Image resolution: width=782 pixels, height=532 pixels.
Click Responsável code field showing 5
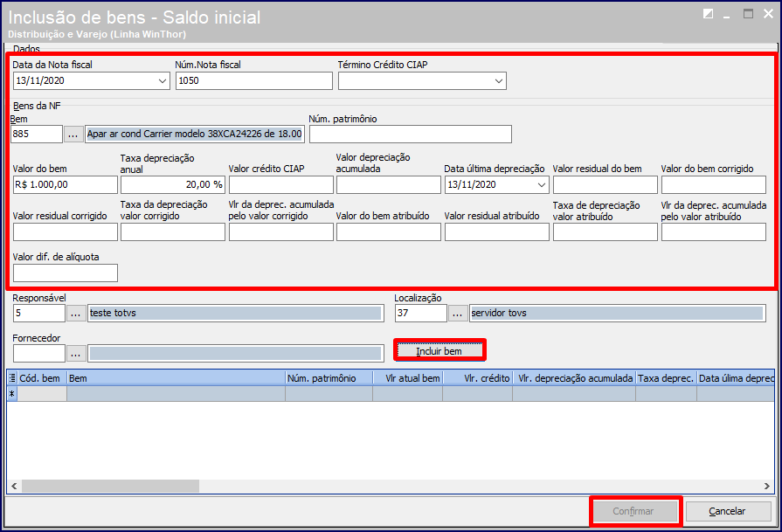[39, 313]
